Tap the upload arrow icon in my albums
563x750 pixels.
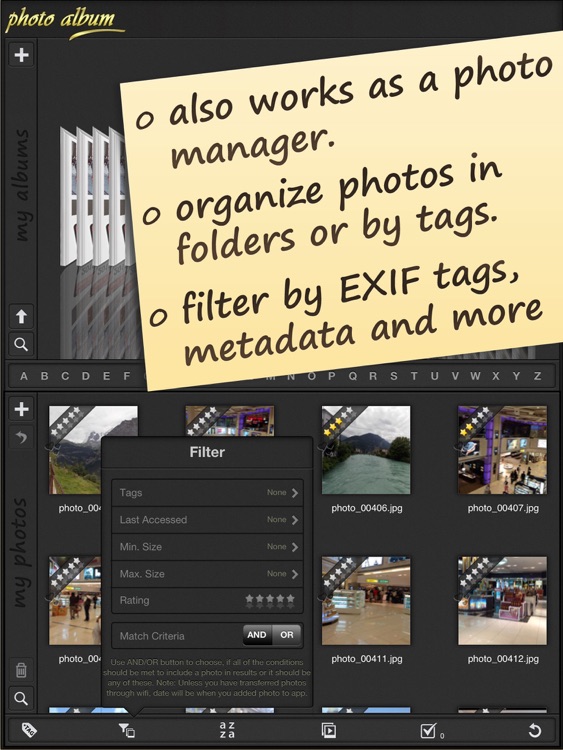point(21,316)
